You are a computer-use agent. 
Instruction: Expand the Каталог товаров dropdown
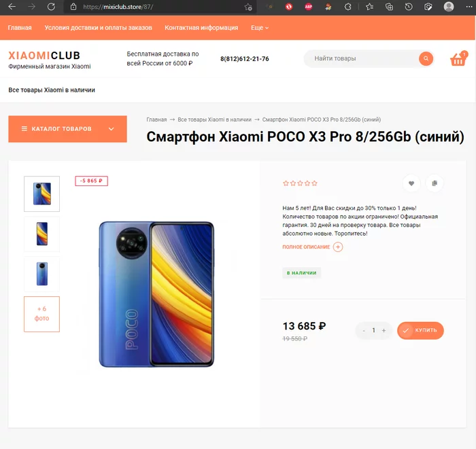(x=67, y=129)
